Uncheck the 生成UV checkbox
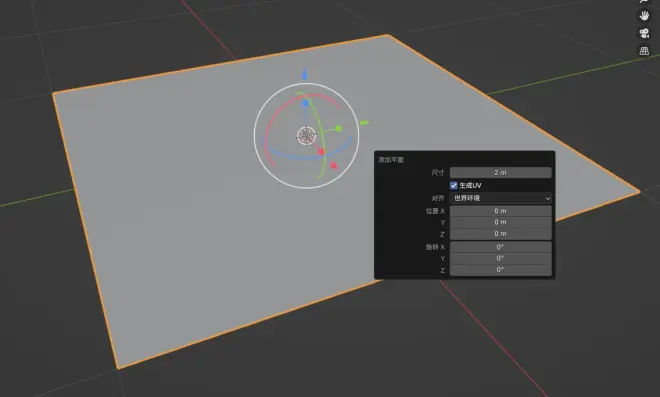 [453, 185]
